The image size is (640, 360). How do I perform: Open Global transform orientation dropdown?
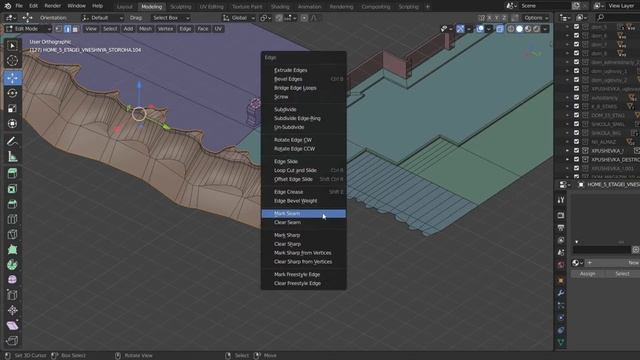[x=239, y=18]
